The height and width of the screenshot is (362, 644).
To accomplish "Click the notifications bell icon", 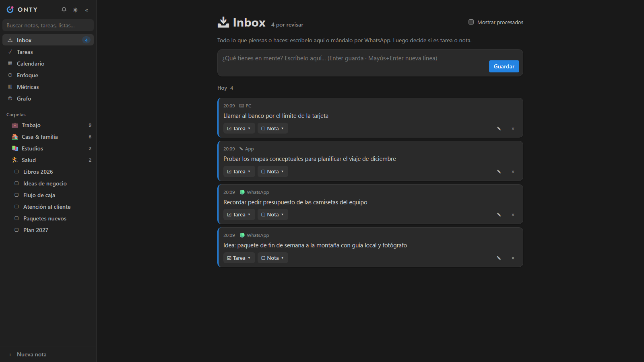I will click(x=64, y=10).
